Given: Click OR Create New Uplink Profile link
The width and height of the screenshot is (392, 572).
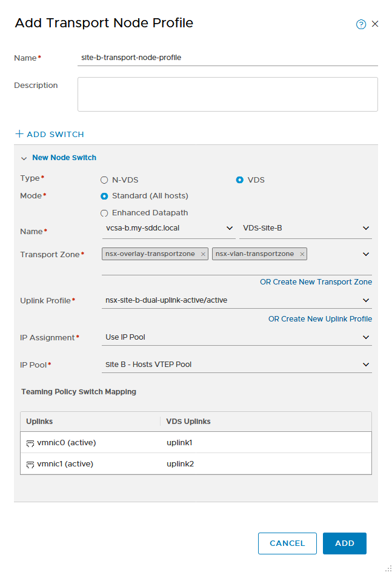Looking at the screenshot, I should 321,319.
